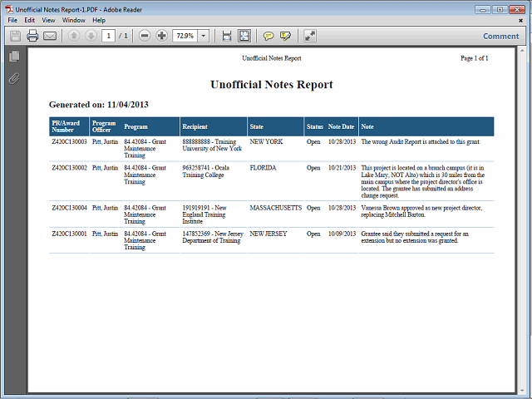Add a sticky note comment
Viewport: 532px width, 399px height.
pos(268,36)
